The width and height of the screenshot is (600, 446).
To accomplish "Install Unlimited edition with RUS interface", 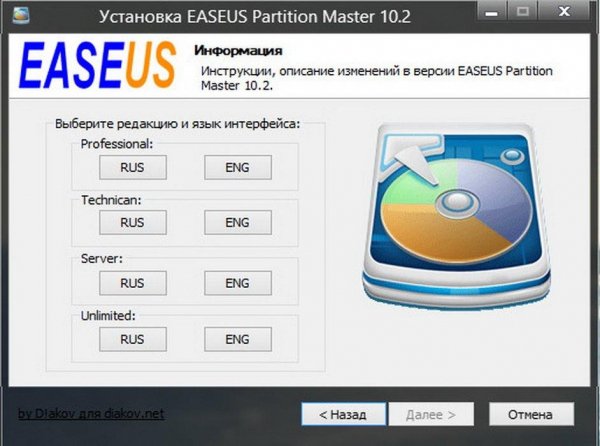I will (x=133, y=339).
